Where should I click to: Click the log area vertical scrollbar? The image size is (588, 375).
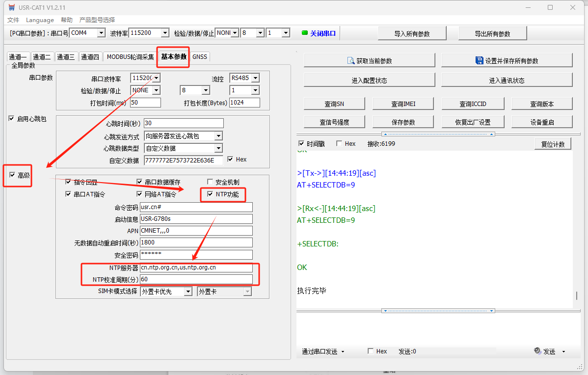pyautogui.click(x=577, y=295)
